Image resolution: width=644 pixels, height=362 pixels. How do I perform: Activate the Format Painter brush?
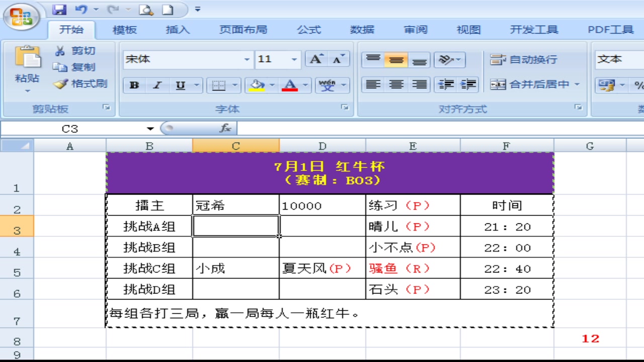point(80,83)
